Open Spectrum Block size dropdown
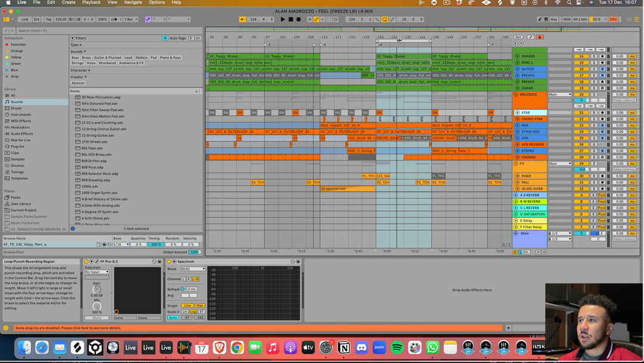 click(x=194, y=269)
